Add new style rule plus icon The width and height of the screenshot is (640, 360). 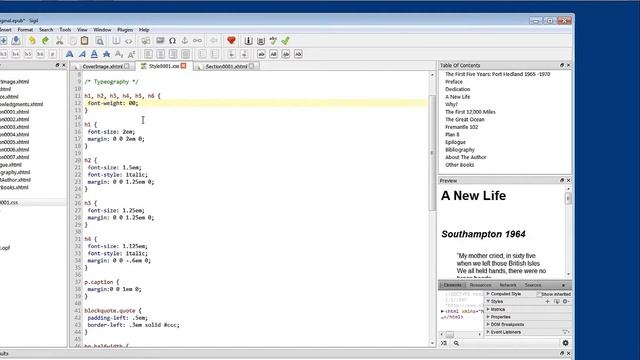click(547, 302)
